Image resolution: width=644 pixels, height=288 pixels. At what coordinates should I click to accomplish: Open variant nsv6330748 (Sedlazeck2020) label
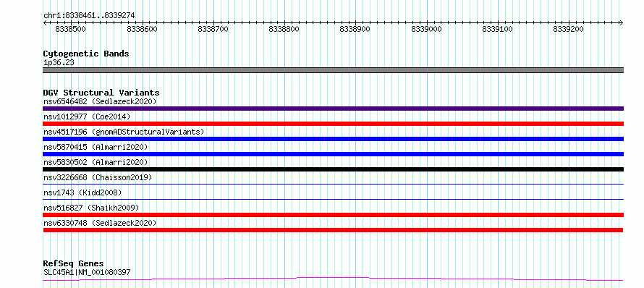click(100, 223)
